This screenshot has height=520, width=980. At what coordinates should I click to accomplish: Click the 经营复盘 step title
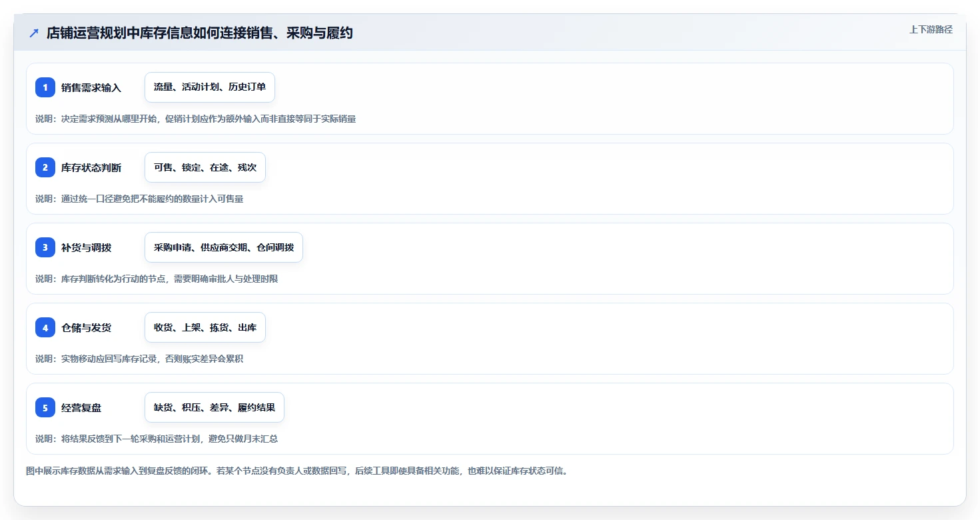81,407
